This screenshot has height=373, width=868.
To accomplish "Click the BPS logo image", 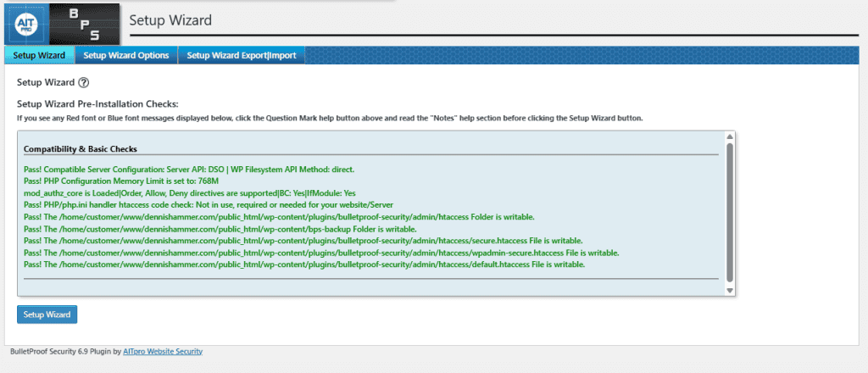I will tap(84, 25).
